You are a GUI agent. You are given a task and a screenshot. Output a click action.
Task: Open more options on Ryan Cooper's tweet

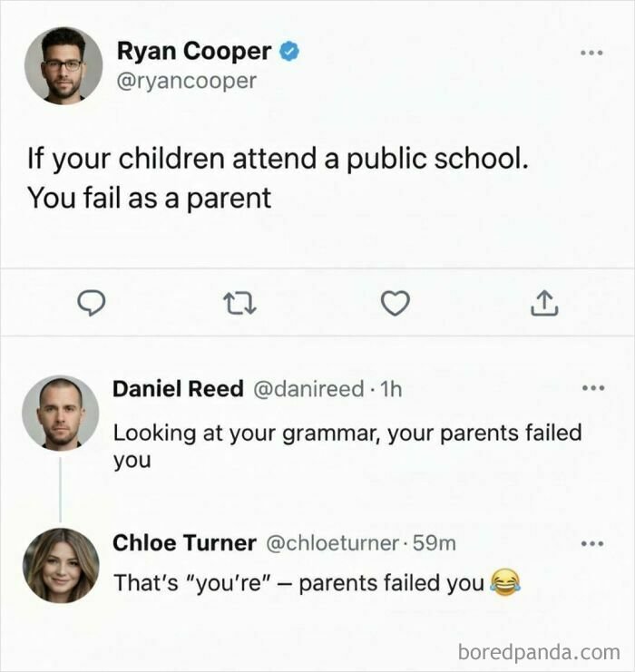click(592, 54)
